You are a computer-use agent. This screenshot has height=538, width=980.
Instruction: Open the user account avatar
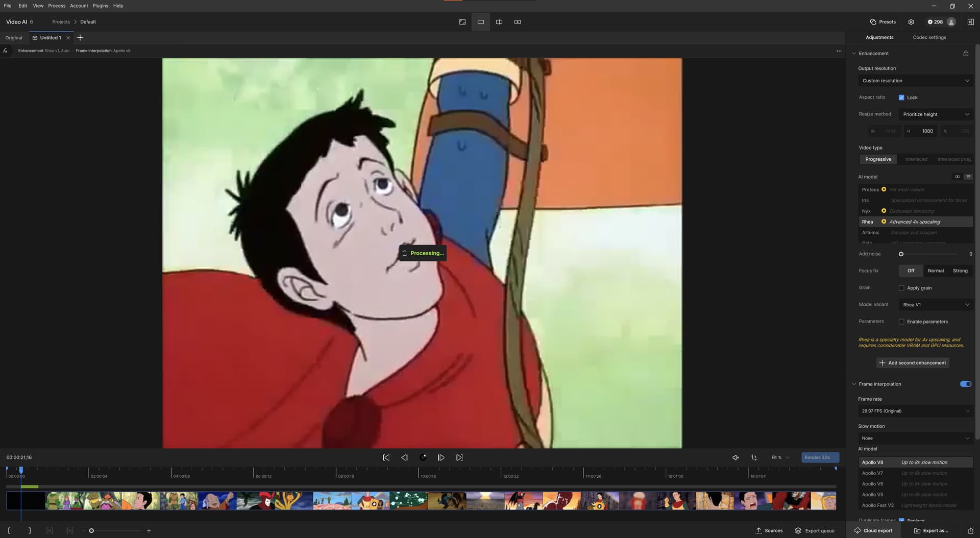951,22
